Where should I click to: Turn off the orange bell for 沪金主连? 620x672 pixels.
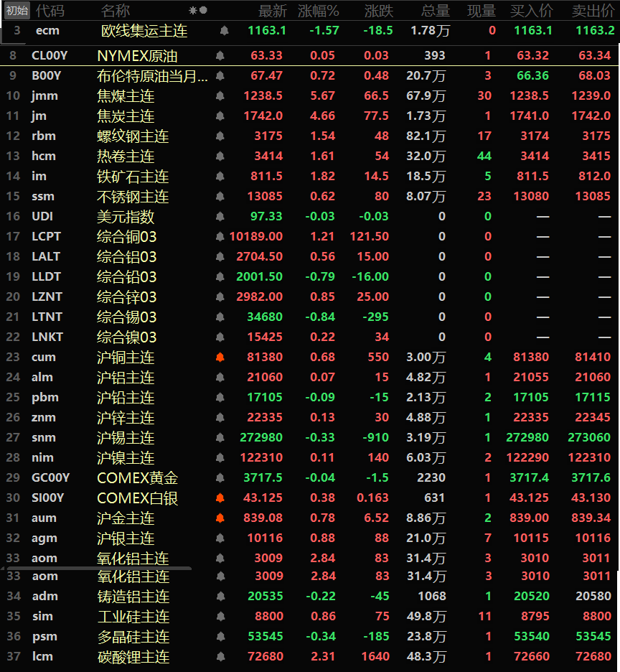[x=220, y=518]
